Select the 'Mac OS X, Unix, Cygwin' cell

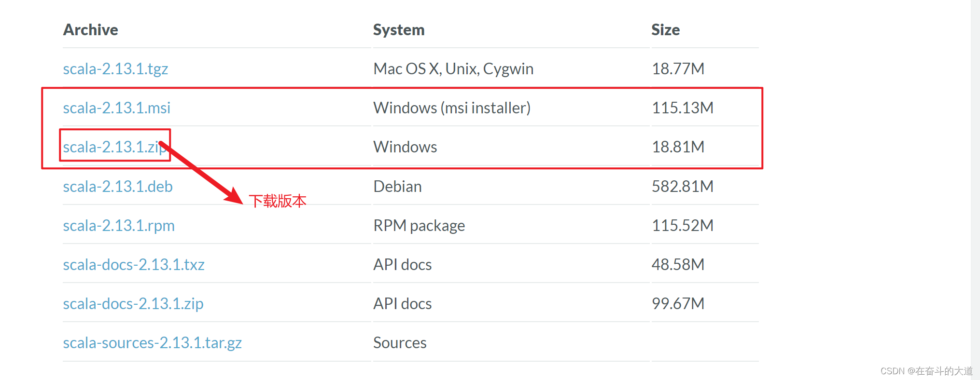[453, 69]
